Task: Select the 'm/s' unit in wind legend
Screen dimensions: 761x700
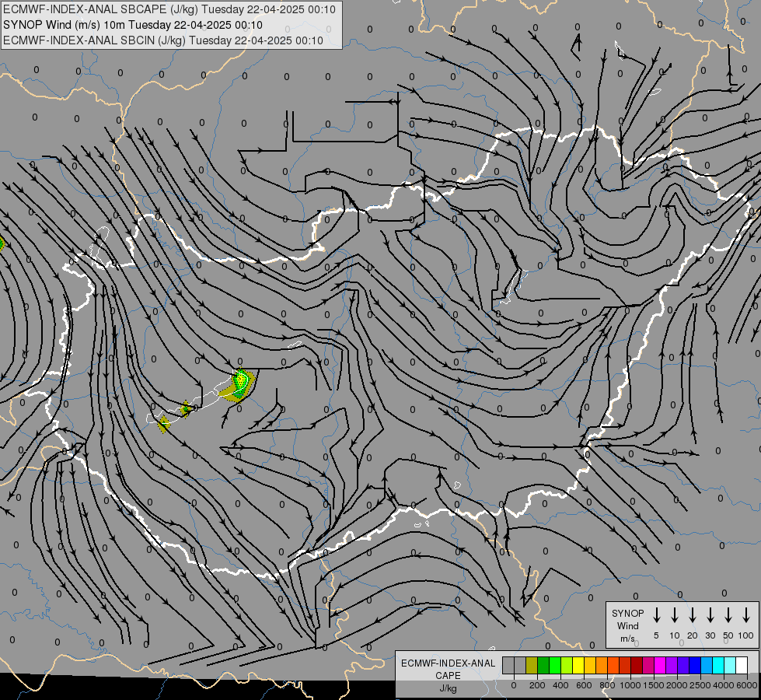Action: 627,639
